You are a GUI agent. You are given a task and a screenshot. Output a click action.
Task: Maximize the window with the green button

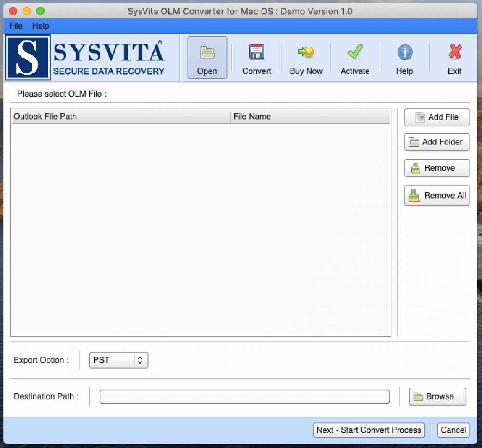tap(40, 11)
